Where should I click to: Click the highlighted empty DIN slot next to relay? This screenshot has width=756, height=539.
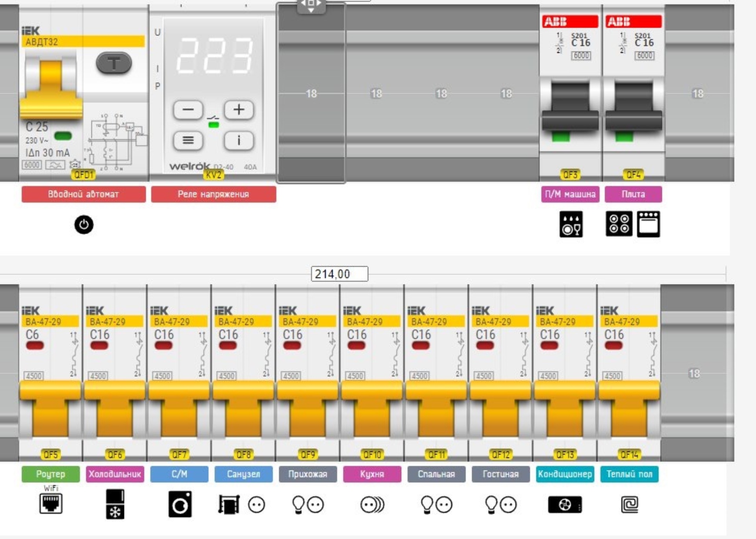click(311, 93)
